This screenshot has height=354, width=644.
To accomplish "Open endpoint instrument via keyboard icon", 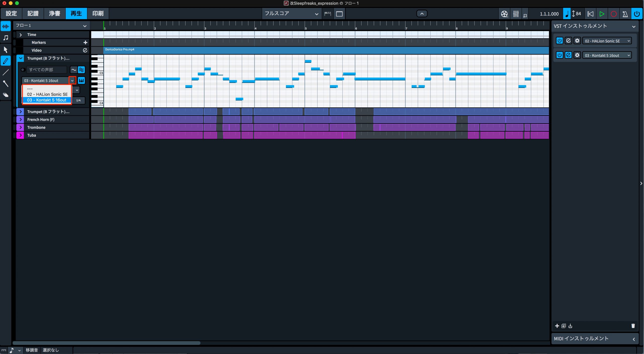I will click(81, 80).
